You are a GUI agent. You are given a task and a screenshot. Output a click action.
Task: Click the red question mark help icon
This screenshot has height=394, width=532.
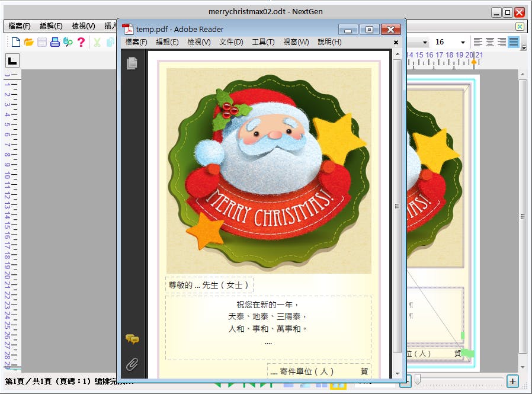tap(81, 42)
